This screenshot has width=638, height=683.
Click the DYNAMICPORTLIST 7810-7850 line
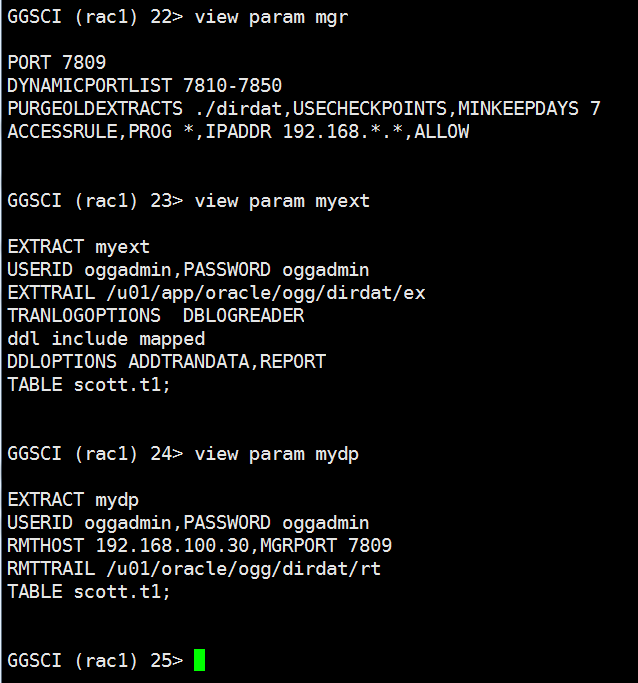[144, 85]
